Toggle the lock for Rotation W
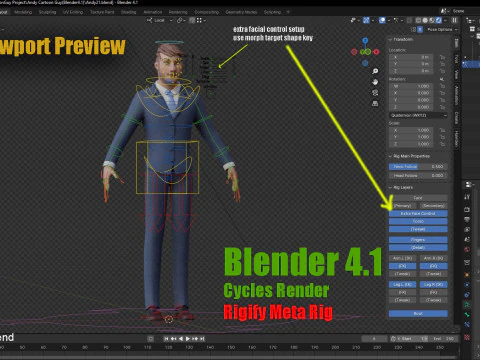This screenshot has height=360, width=480. [x=442, y=86]
